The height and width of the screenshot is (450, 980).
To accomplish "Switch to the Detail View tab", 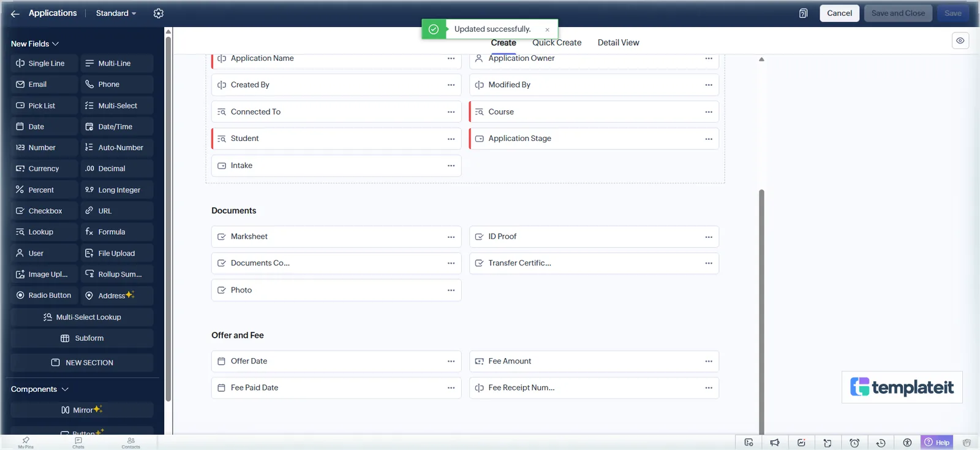I will 618,43.
